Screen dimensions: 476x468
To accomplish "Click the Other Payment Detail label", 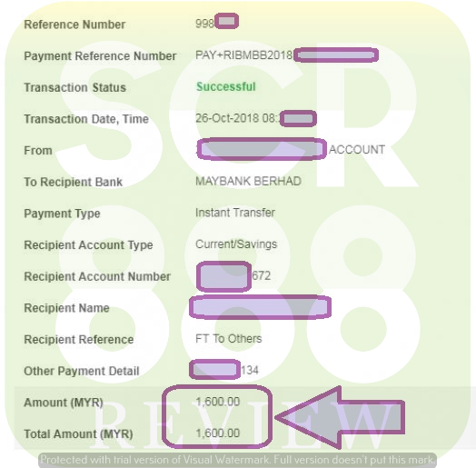I will tap(82, 371).
